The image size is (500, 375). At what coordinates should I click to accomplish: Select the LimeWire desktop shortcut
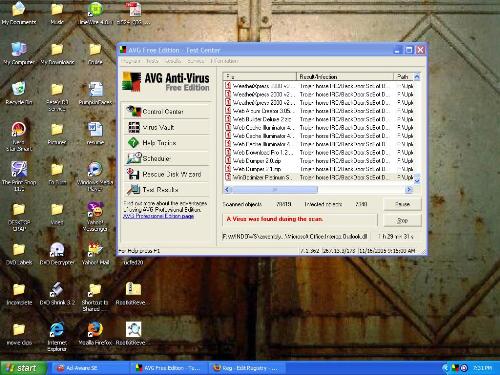click(96, 13)
